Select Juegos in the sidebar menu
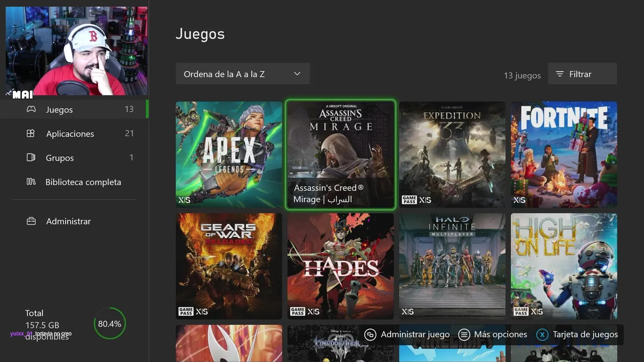This screenshot has width=644, height=362. click(x=74, y=109)
